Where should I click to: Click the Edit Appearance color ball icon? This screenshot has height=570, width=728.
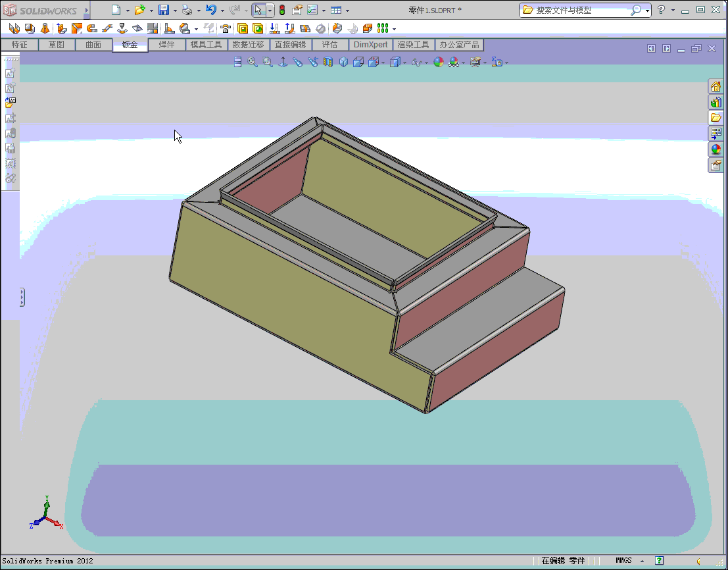(438, 62)
